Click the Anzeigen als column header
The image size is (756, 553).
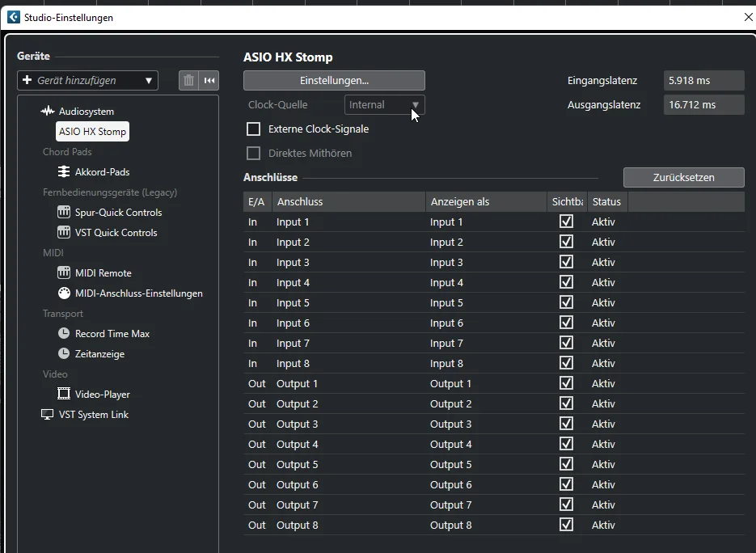[486, 201]
